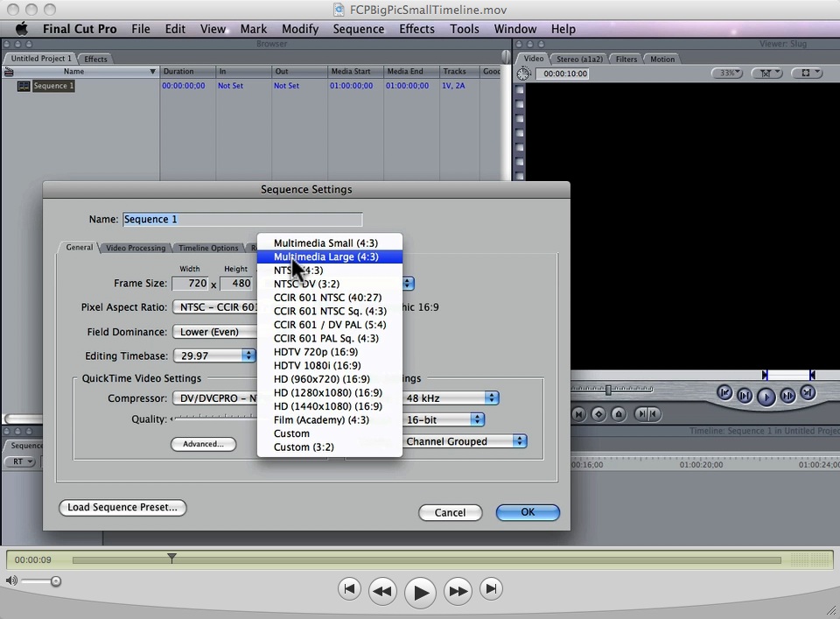Image resolution: width=840 pixels, height=619 pixels.
Task: Open the Stereo (a1a2) tab in Viewer
Action: [579, 59]
